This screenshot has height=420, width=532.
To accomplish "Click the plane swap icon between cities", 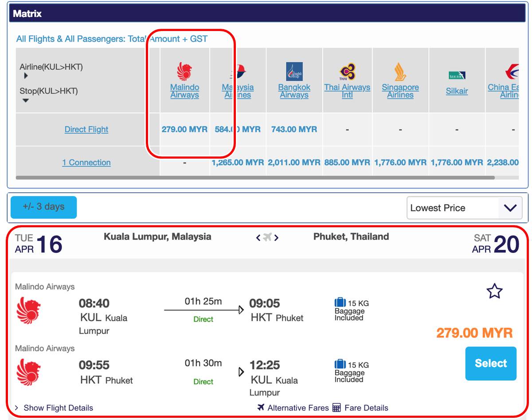I will click(267, 237).
